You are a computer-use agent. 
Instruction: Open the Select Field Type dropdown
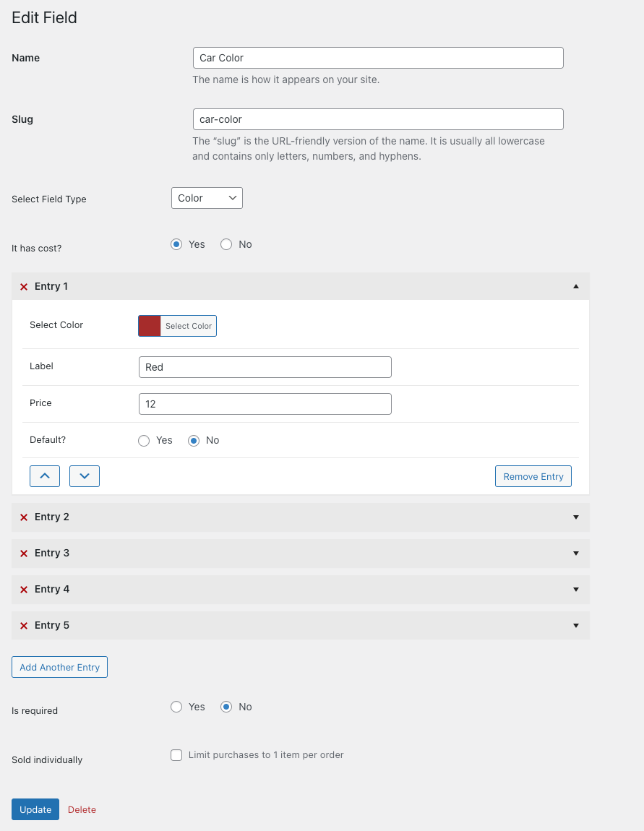(207, 198)
